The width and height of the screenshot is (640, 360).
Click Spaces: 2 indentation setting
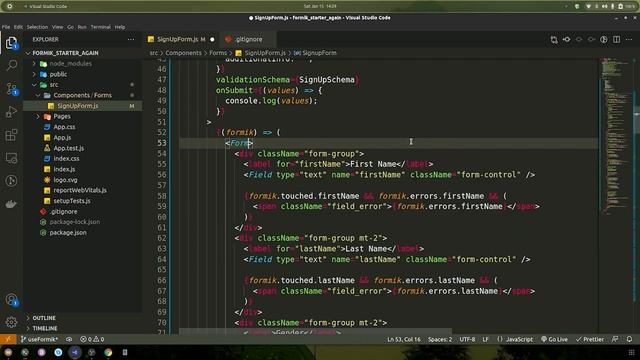tap(440, 339)
